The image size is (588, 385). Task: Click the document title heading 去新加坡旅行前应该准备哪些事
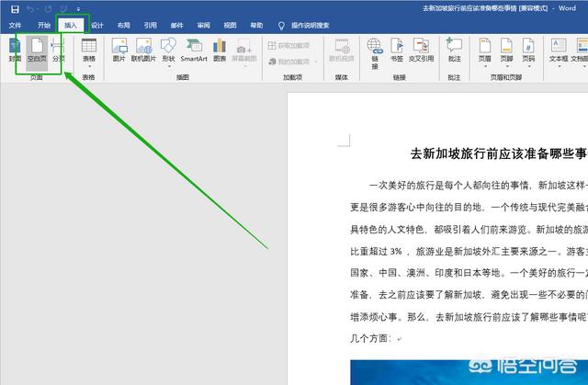click(499, 153)
